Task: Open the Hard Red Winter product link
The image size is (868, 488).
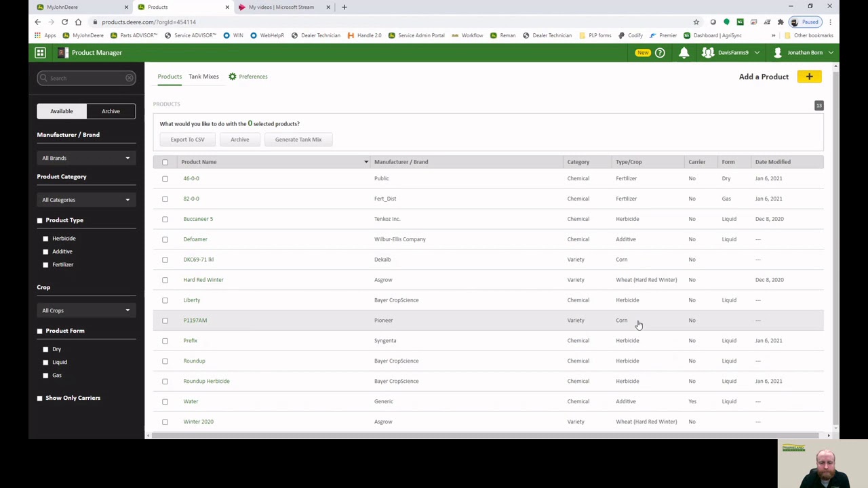Action: 203,280
